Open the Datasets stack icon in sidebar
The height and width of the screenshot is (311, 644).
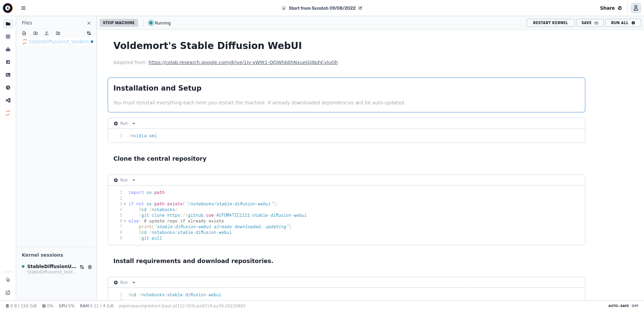click(8, 49)
